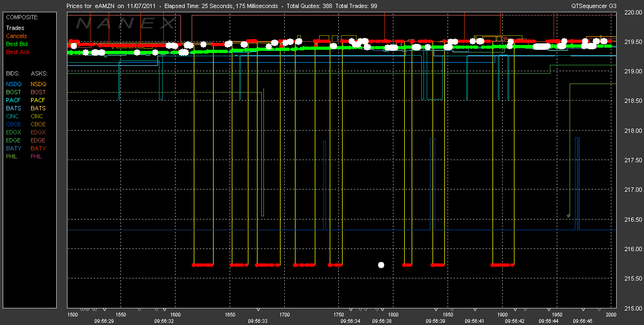Screen dimensions: 644x325
Task: Select the 09:56:44 timestamp label
Action: pos(549,321)
